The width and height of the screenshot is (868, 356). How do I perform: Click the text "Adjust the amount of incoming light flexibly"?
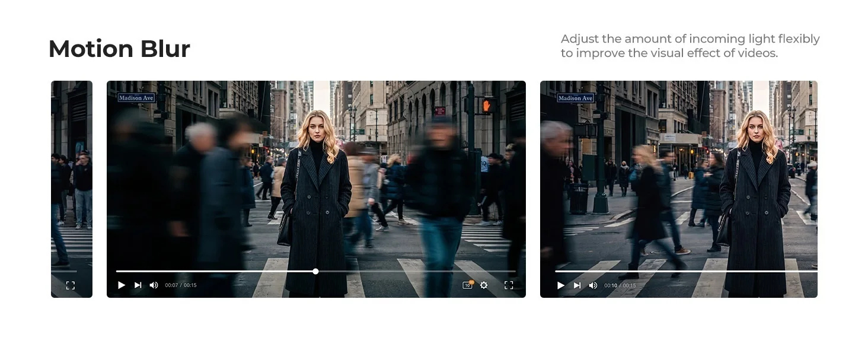(x=690, y=39)
